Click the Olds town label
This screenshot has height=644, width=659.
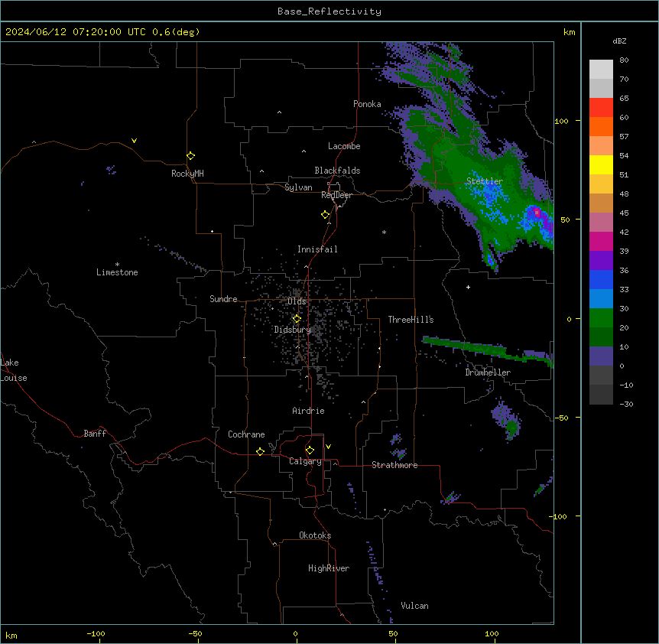[x=297, y=301]
